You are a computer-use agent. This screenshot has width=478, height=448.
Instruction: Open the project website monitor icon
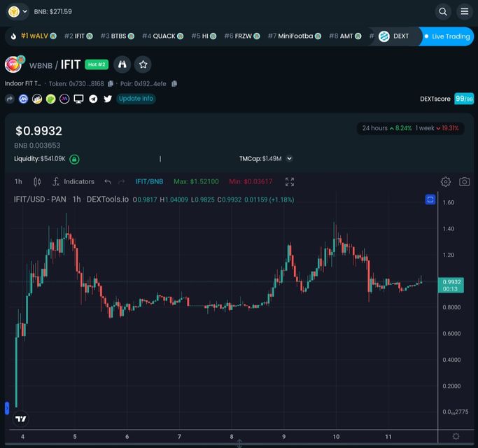coord(78,99)
